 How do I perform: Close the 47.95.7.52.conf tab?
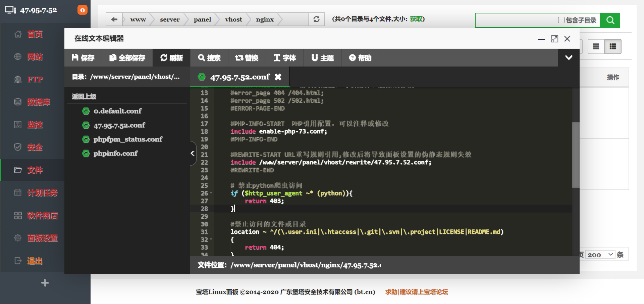[x=278, y=77]
